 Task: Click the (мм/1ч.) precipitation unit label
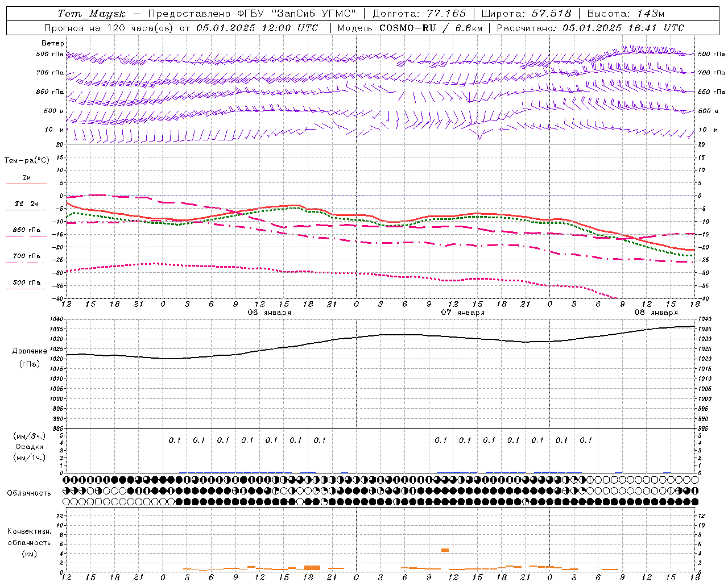[x=30, y=458]
